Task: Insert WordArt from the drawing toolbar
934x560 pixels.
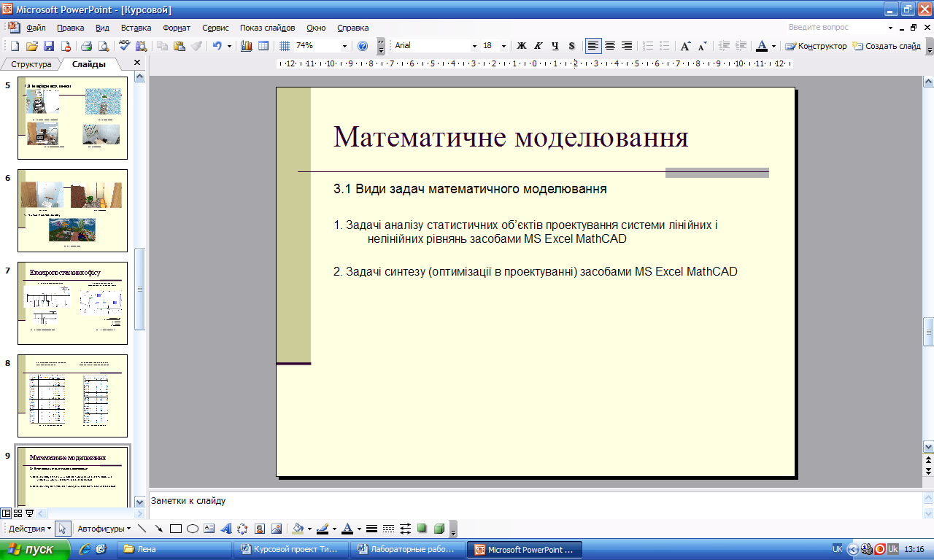Action: (x=226, y=529)
